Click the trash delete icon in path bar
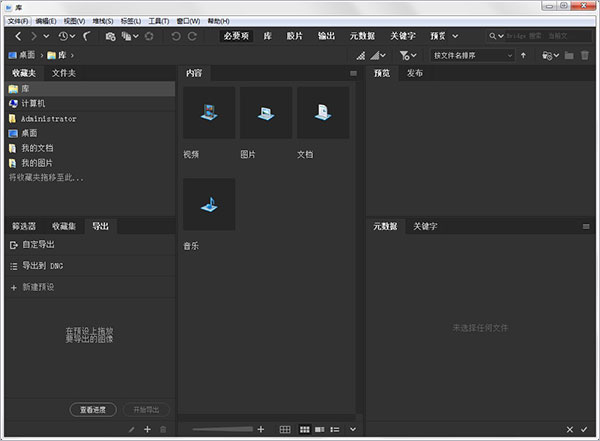 click(x=585, y=55)
